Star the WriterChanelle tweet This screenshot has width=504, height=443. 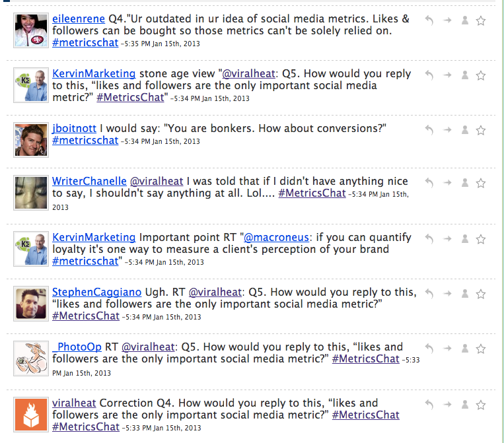tap(481, 183)
